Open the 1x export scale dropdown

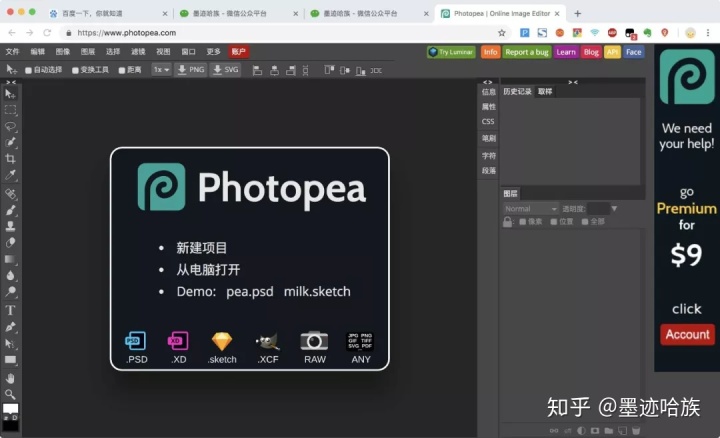pos(161,70)
